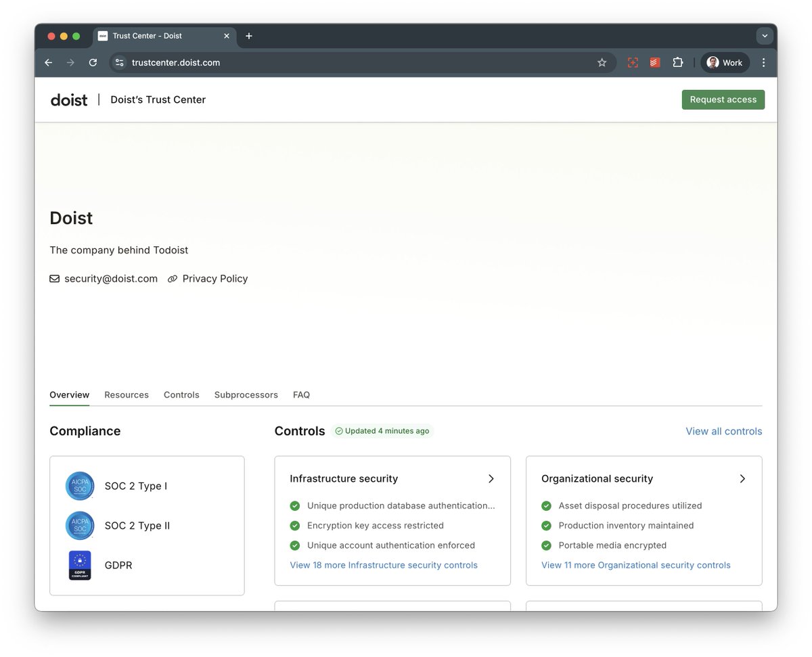Open site information icon in address bar

coord(120,62)
